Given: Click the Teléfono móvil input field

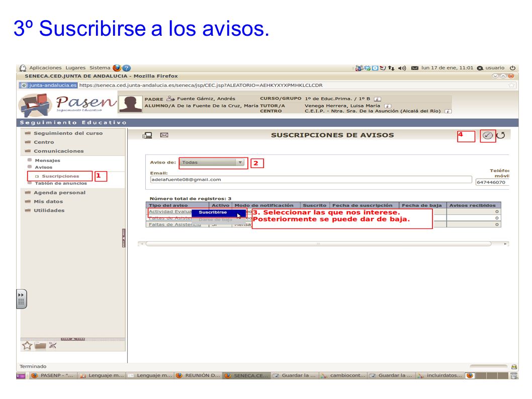Looking at the screenshot, I should 492,182.
